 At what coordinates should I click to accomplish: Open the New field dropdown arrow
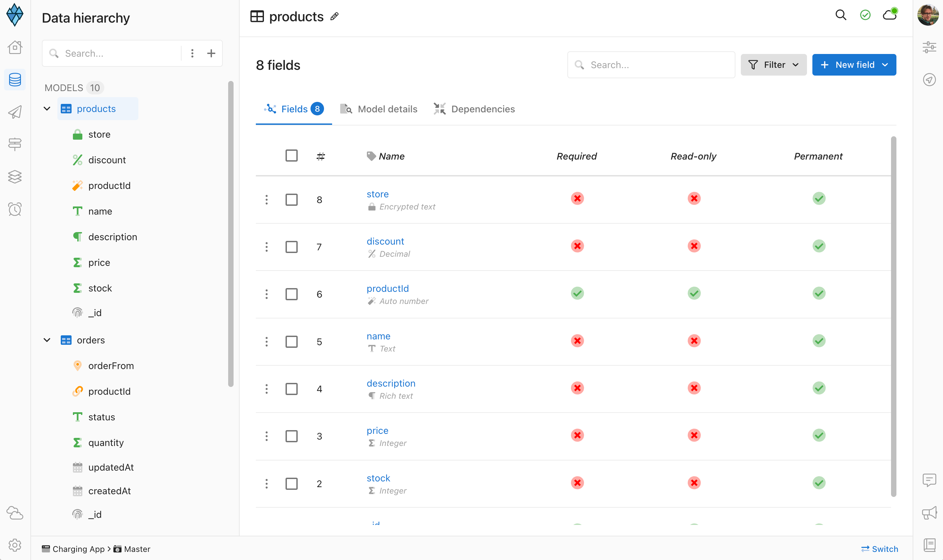pyautogui.click(x=886, y=64)
